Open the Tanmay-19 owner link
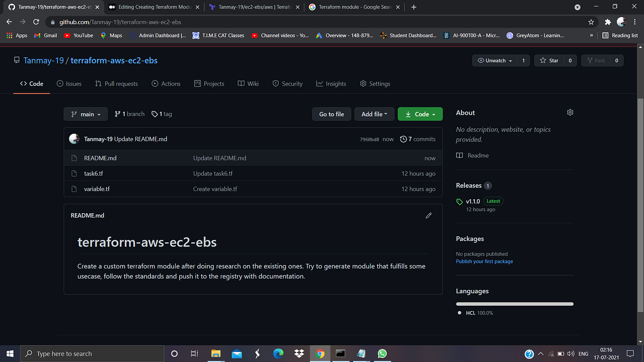 point(43,60)
